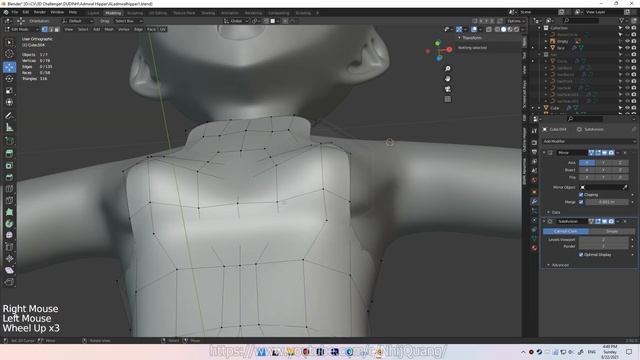Click the viewport pan hand icon

pyautogui.click(x=448, y=79)
